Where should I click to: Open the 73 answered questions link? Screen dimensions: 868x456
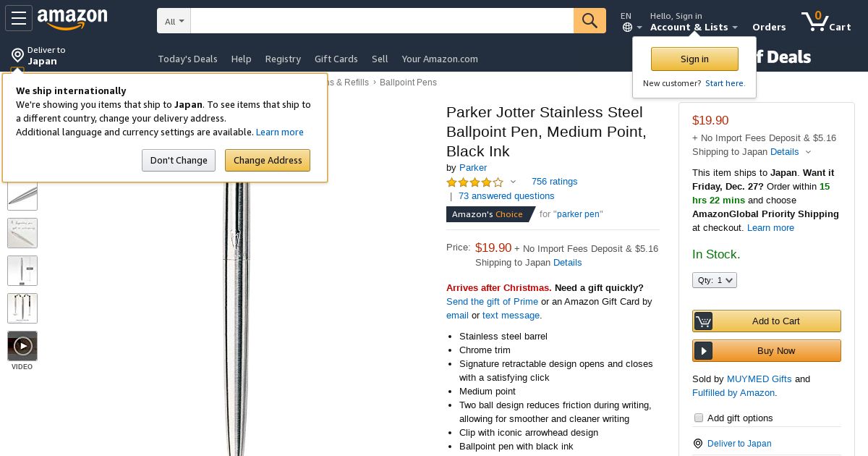[506, 195]
